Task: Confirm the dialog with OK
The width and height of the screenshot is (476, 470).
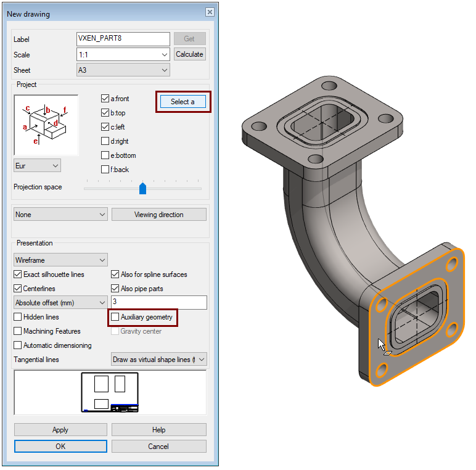Action: click(60, 447)
